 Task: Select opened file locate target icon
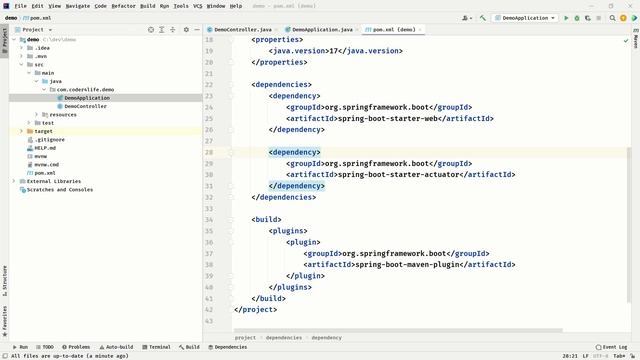(151, 30)
